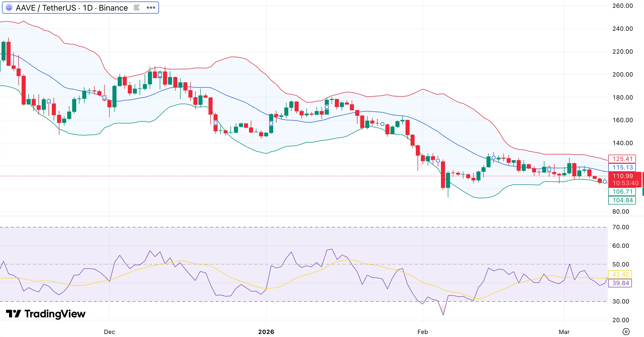
Task: Click the upper band value label 125.41
Action: (622, 159)
